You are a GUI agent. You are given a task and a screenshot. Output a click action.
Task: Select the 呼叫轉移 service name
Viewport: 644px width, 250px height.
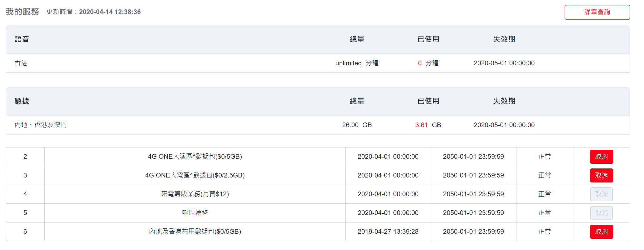coord(195,213)
